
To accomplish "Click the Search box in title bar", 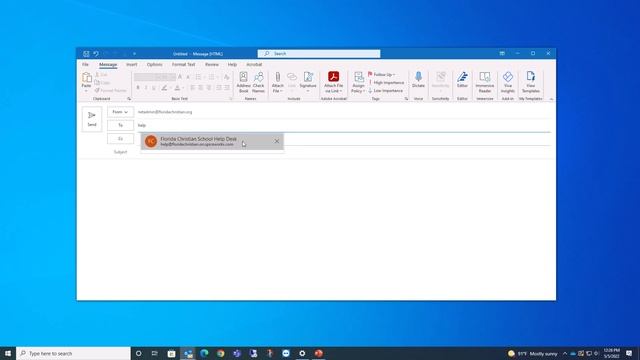I will 319,53.
